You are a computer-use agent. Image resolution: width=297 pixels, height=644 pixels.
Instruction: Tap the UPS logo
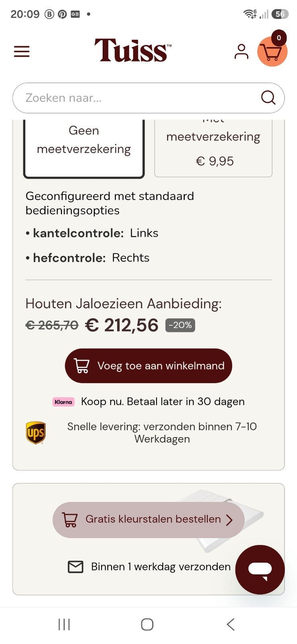pos(36,433)
